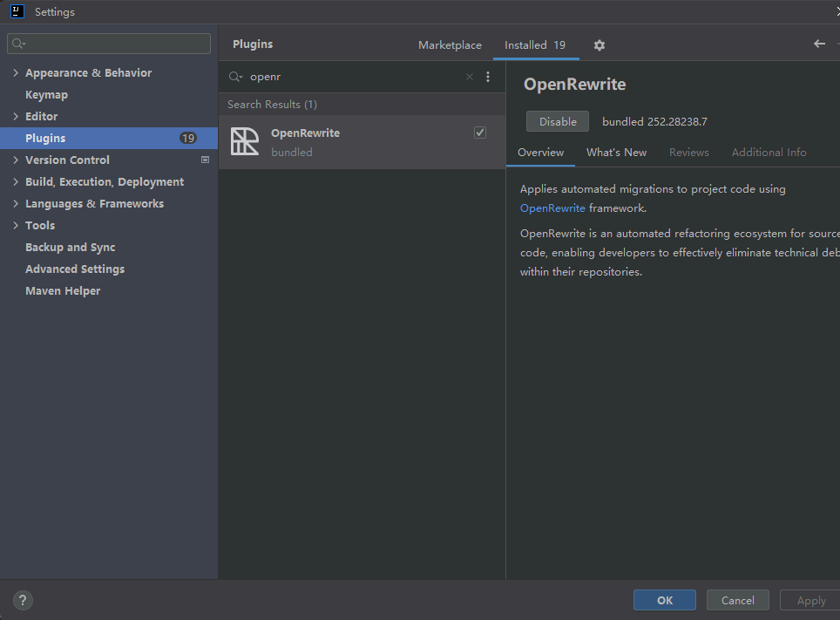Open the Plugins settings gear icon
This screenshot has height=620, width=840.
pos(599,44)
